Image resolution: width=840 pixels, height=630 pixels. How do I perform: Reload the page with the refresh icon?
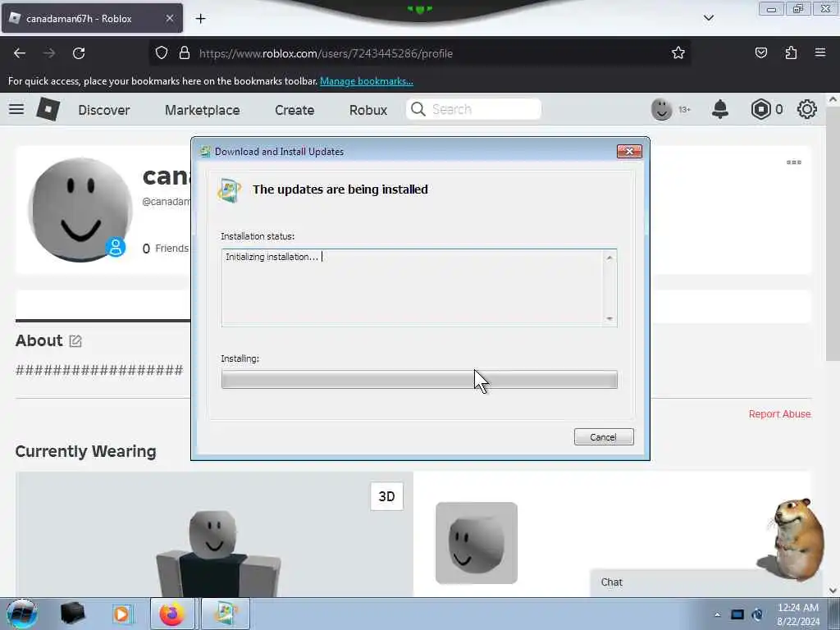79,53
